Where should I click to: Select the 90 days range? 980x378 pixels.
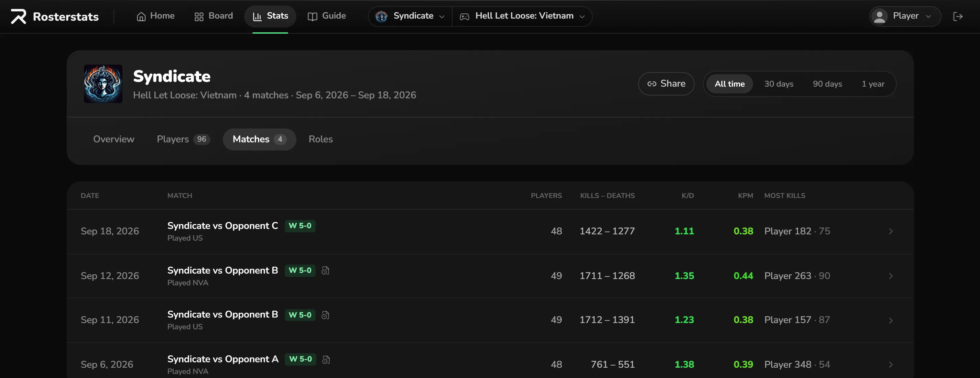coord(827,84)
